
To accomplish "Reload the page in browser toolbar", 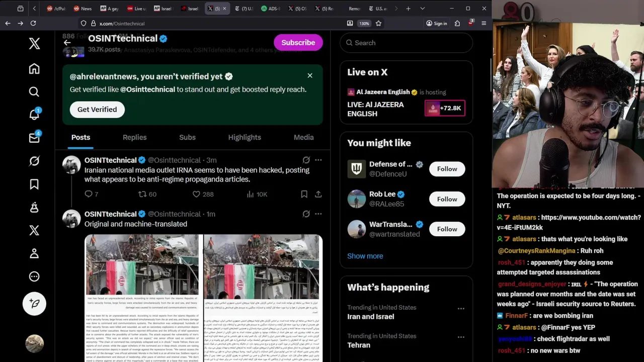I will (33, 23).
